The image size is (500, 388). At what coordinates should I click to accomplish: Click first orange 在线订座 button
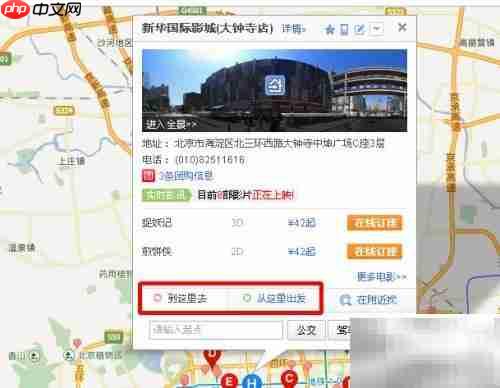pyautogui.click(x=375, y=223)
